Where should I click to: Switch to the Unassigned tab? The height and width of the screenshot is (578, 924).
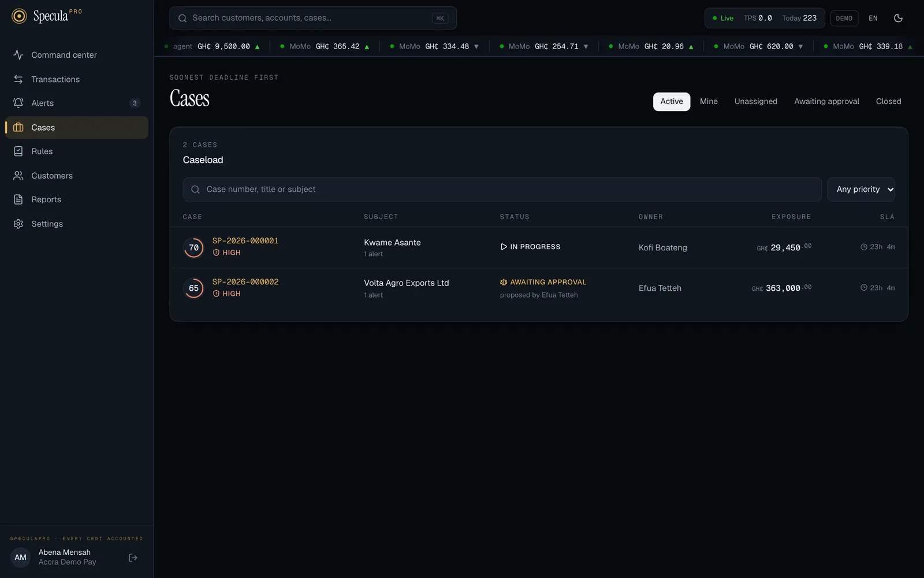(x=756, y=102)
